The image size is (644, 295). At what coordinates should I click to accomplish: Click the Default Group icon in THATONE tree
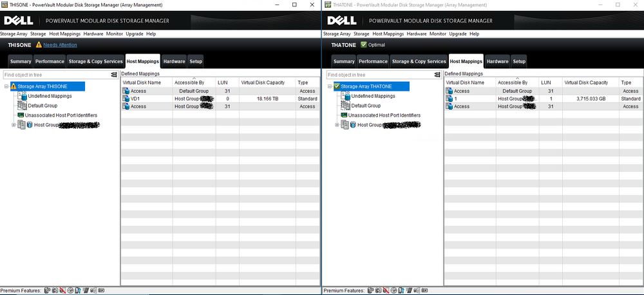[345, 106]
